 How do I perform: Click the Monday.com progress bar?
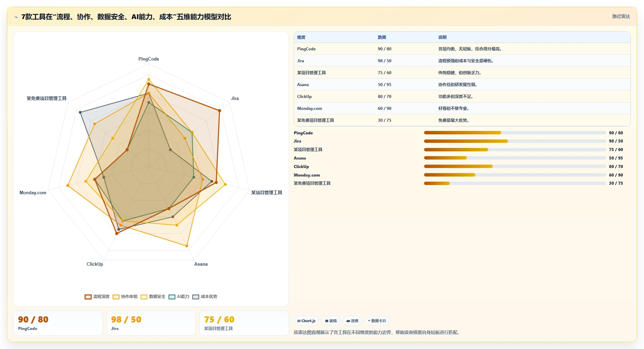pos(515,175)
